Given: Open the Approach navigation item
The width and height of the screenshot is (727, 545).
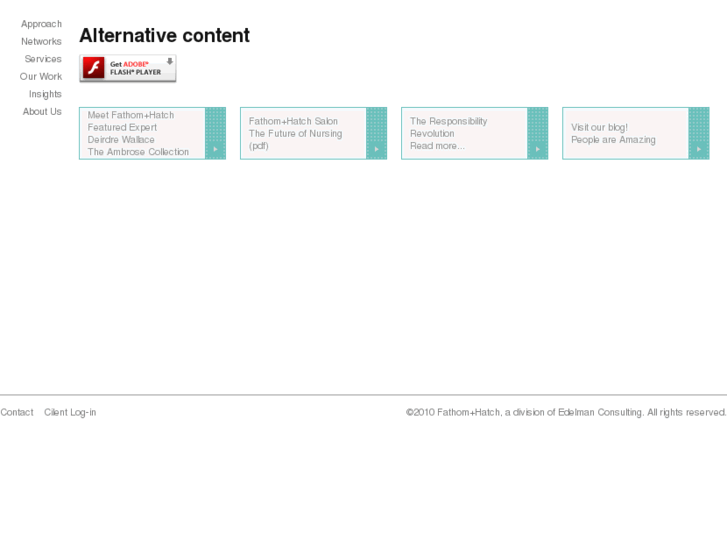Looking at the screenshot, I should [41, 24].
